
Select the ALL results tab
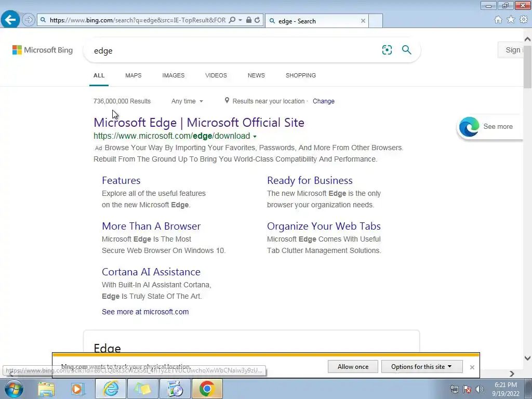pyautogui.click(x=99, y=75)
